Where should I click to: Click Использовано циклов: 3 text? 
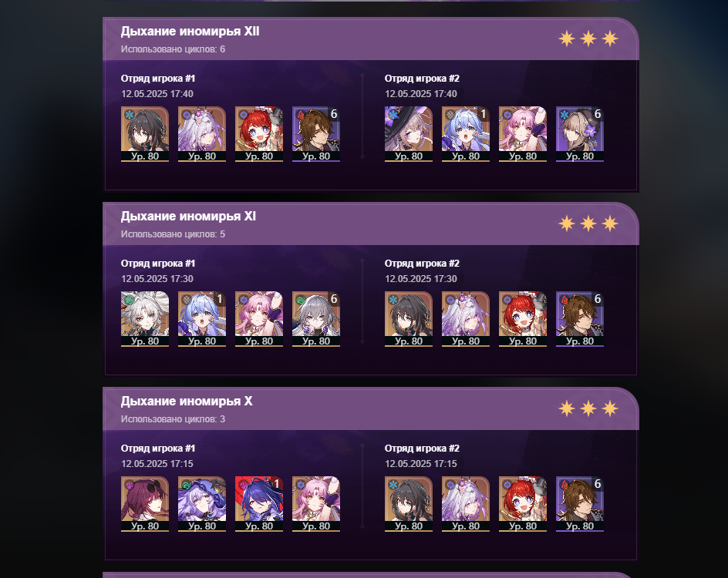tap(173, 419)
